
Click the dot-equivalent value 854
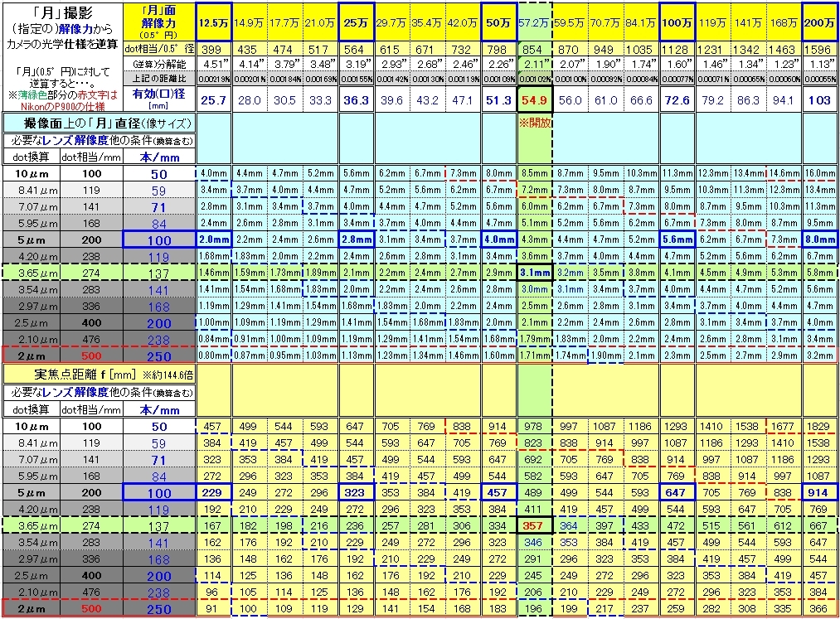pos(534,49)
